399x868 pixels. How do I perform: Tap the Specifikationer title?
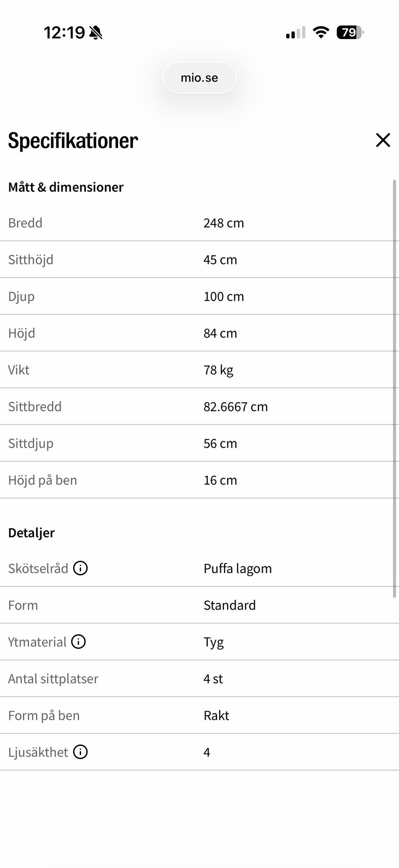73,141
